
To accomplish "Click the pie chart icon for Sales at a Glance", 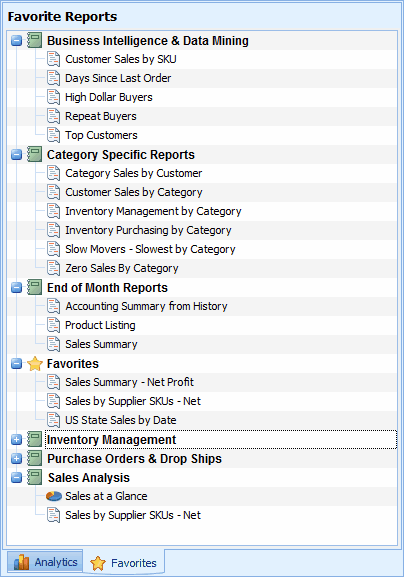I will [x=54, y=496].
